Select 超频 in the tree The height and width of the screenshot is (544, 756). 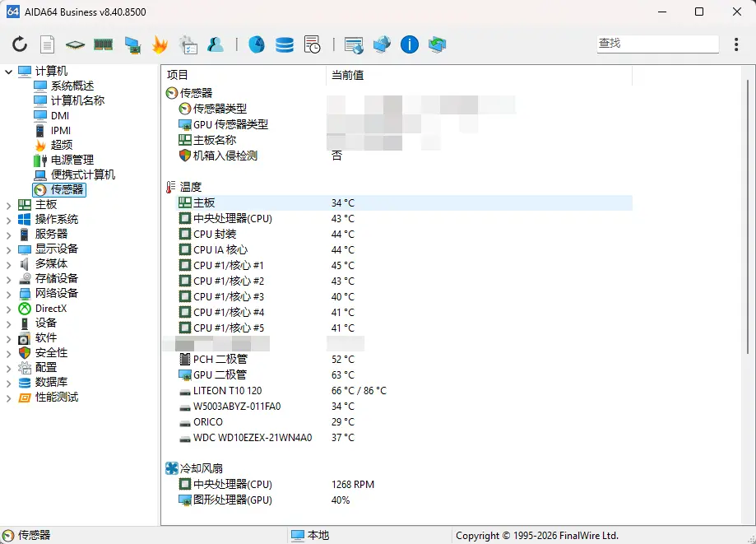[62, 145]
